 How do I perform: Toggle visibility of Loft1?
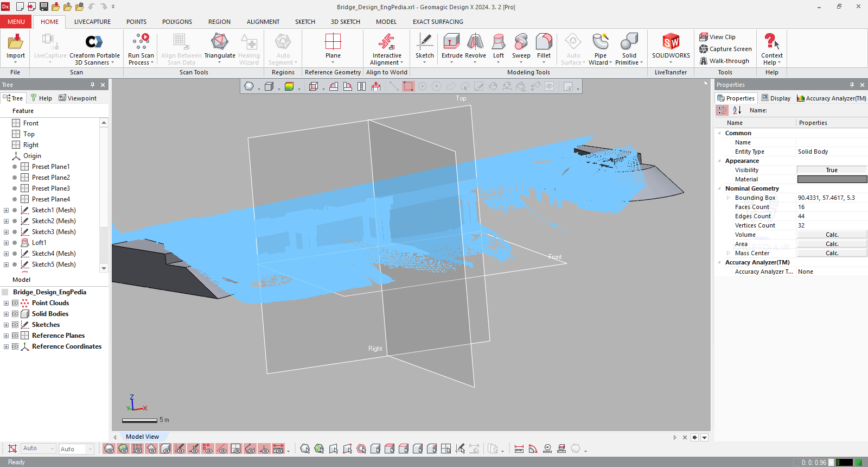(x=15, y=243)
